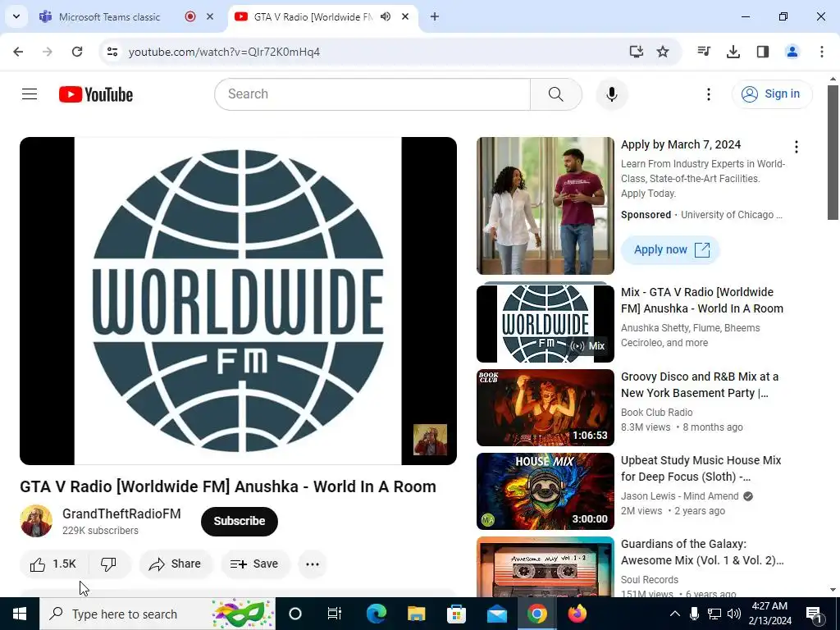840x630 pixels.
Task: Open YouTube settings three-dot menu
Action: (x=708, y=94)
